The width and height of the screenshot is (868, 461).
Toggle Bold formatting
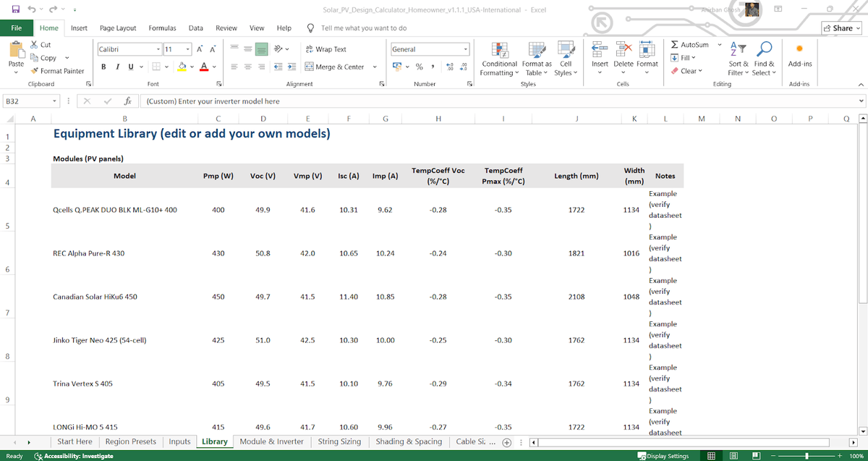pyautogui.click(x=103, y=67)
